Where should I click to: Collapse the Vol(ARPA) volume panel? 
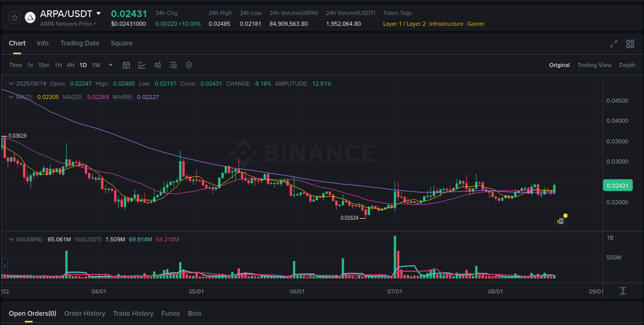coord(11,239)
